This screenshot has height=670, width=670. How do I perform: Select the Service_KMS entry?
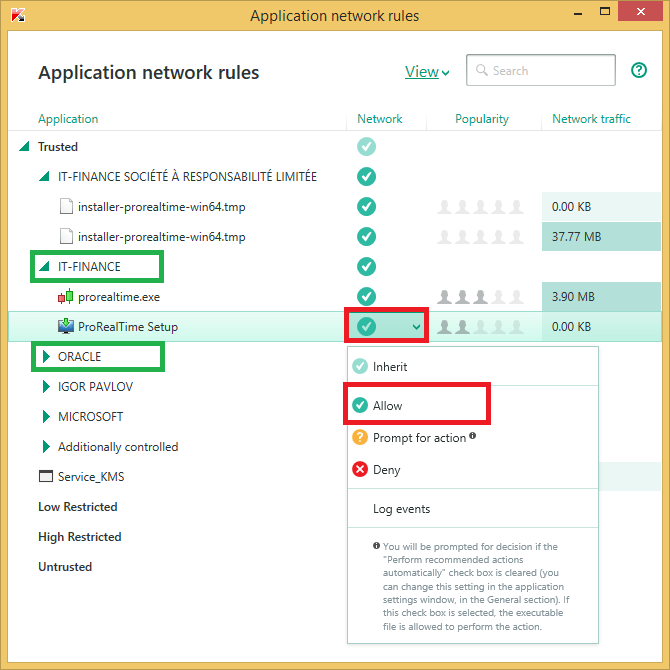(x=91, y=476)
